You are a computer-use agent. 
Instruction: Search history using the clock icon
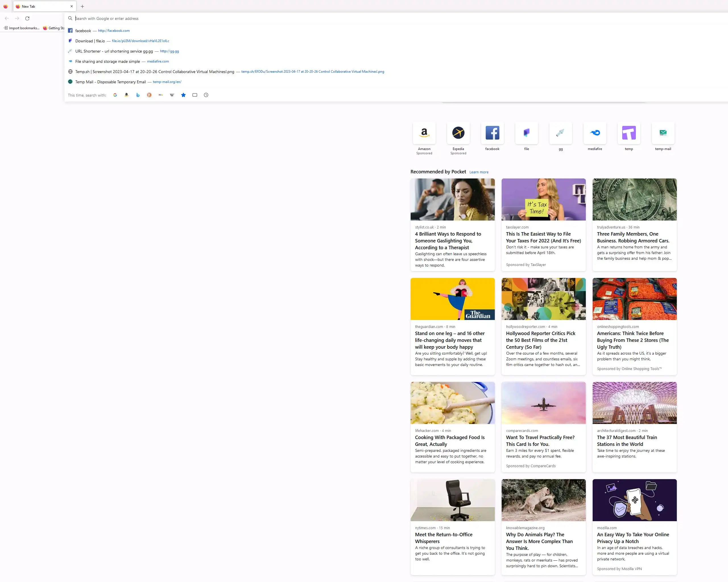click(206, 95)
